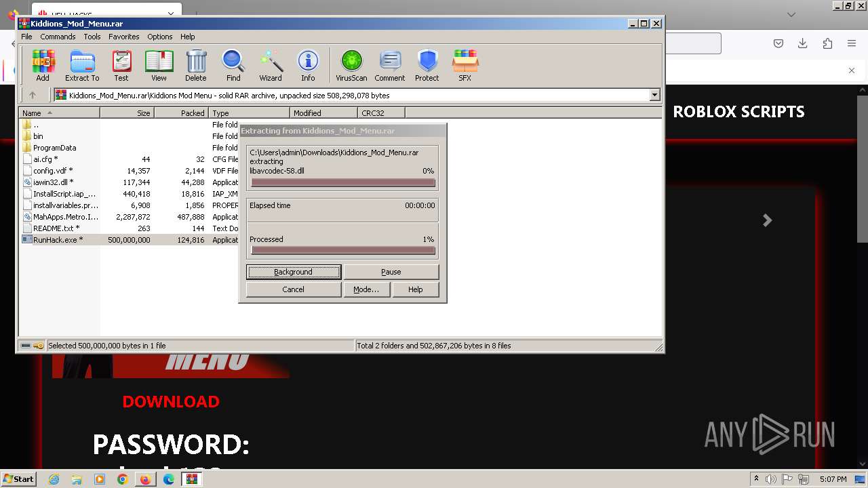Select the ProgramData folder
The image size is (868, 488).
coord(54,148)
